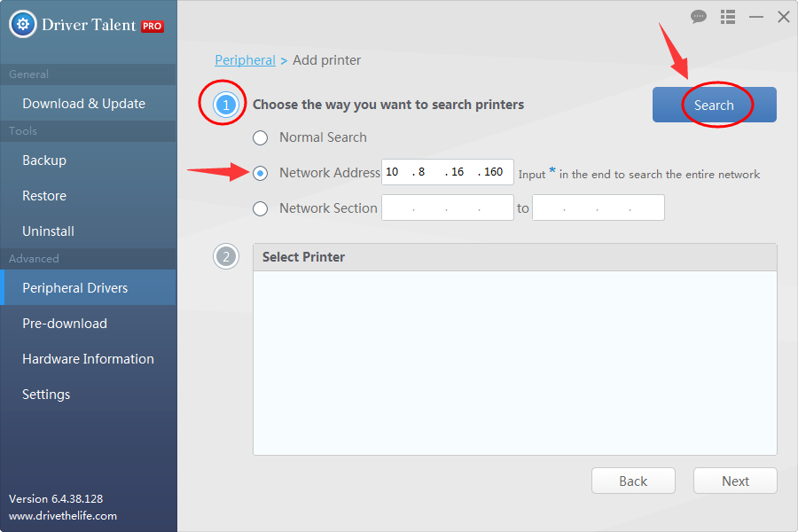Open the Settings page
Image resolution: width=798 pixels, height=532 pixels.
(89, 394)
